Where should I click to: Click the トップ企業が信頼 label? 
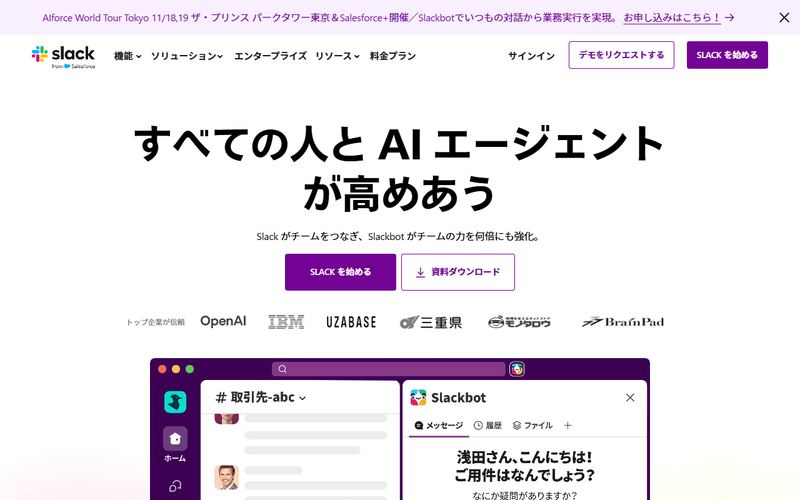[x=156, y=322]
